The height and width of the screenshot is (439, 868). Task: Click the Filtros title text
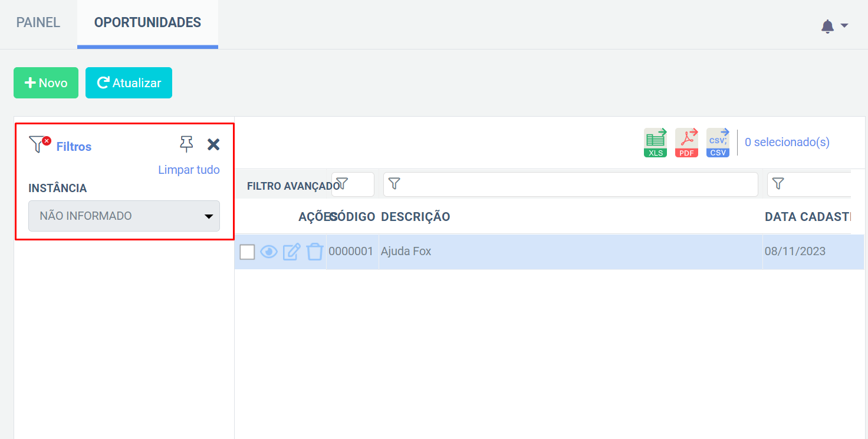click(74, 147)
